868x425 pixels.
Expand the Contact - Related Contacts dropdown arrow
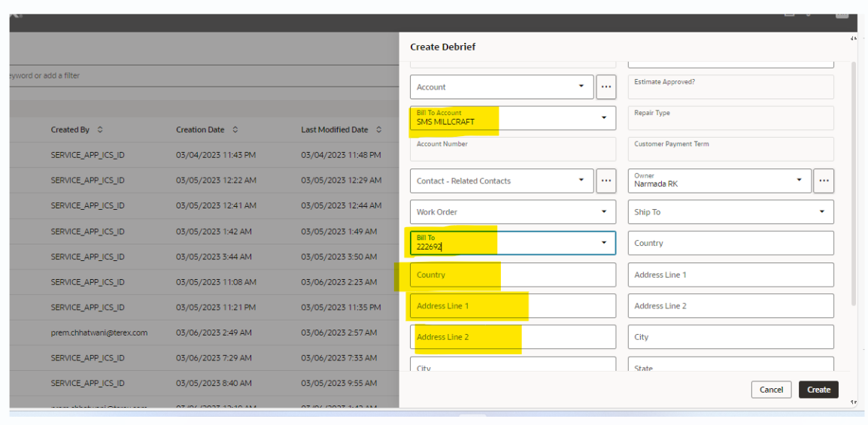pyautogui.click(x=581, y=181)
